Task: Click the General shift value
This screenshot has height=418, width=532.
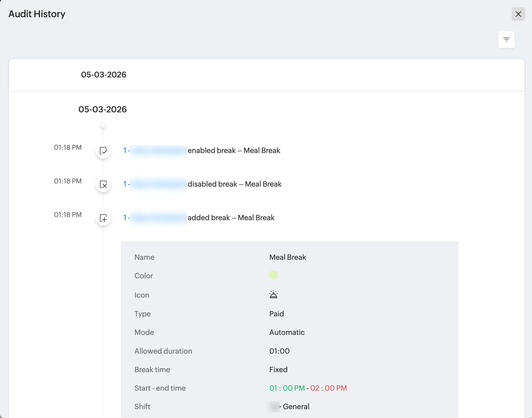Action: click(296, 407)
